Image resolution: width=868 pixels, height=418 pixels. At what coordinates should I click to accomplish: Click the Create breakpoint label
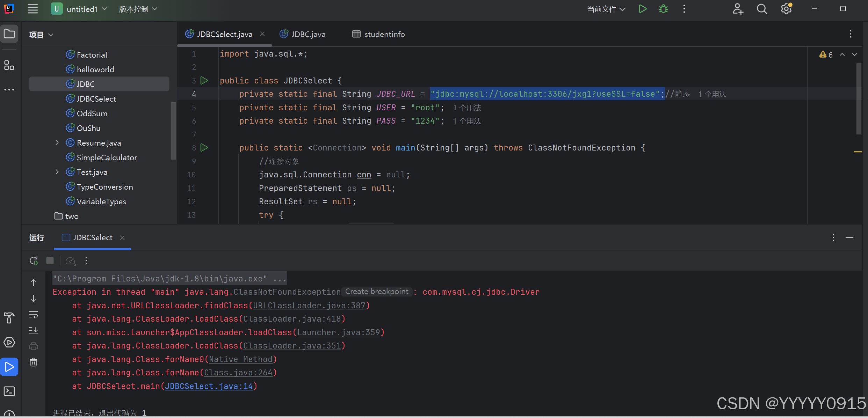(377, 292)
